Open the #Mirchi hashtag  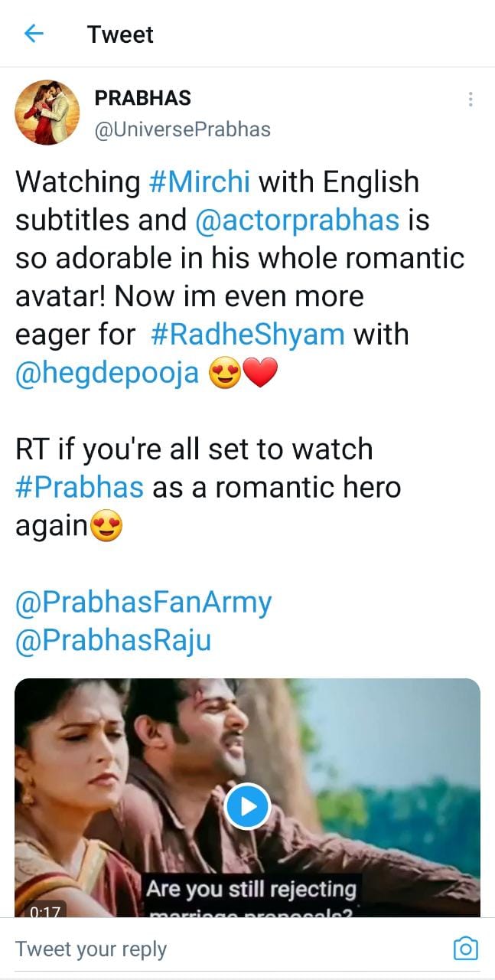pos(199,182)
